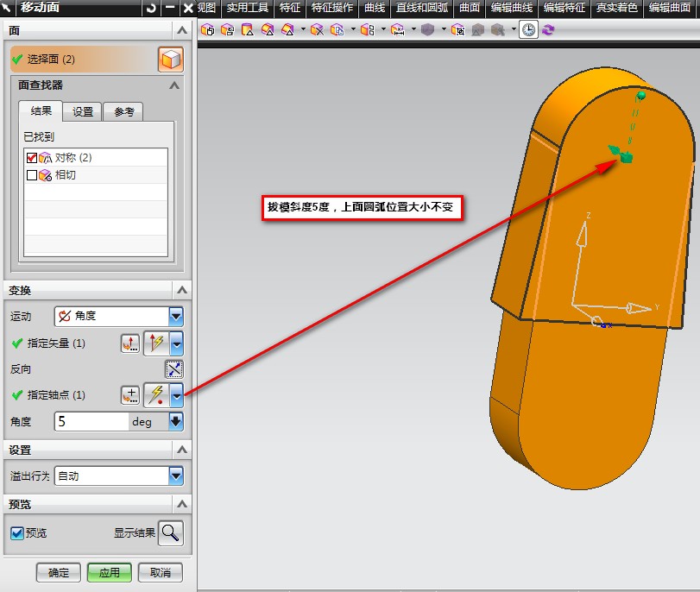Click the 取消 button

[161, 572]
